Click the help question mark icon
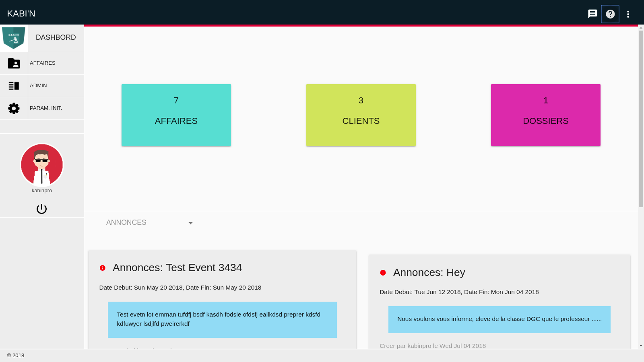The height and width of the screenshot is (362, 644). (610, 14)
